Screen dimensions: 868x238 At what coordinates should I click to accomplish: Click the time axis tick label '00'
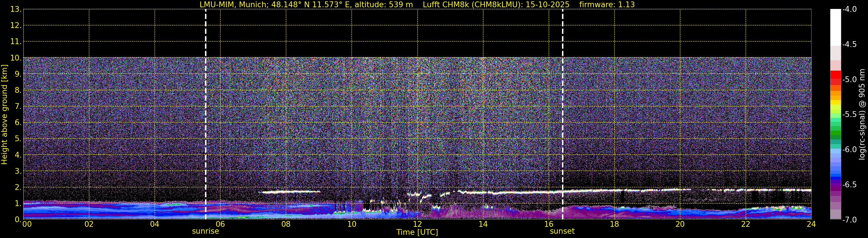27,224
